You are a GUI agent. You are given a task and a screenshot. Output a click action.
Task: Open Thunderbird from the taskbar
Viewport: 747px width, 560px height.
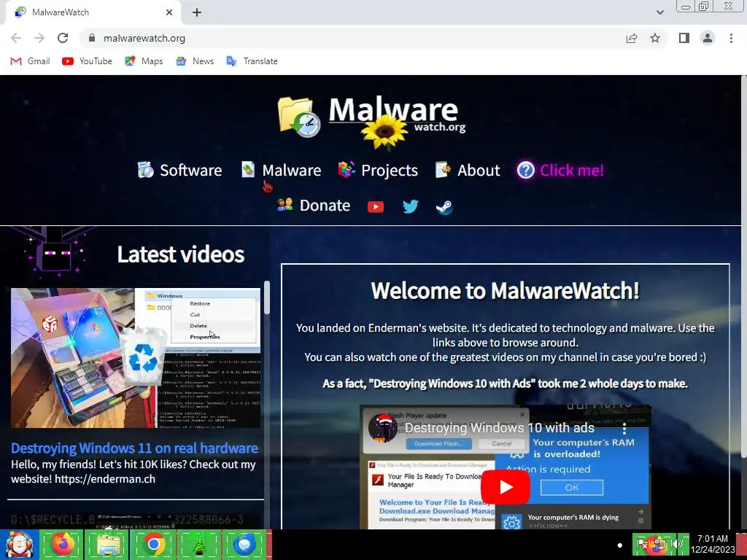click(244, 544)
